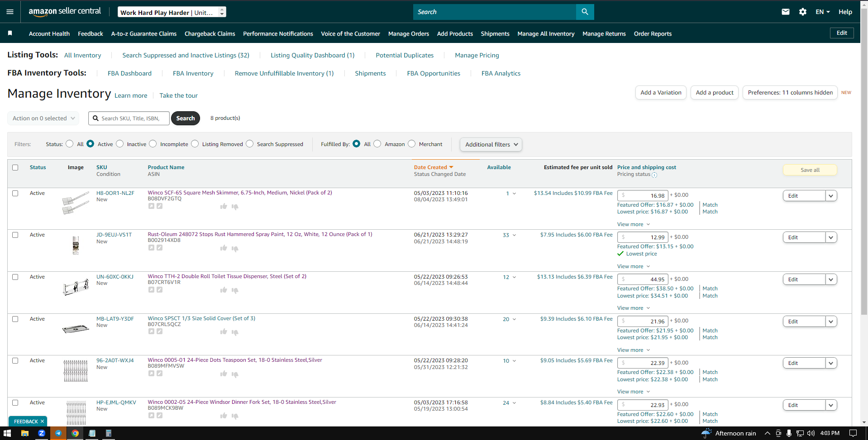The height and width of the screenshot is (440, 868).
Task: Open the messages envelope icon
Action: point(786,12)
